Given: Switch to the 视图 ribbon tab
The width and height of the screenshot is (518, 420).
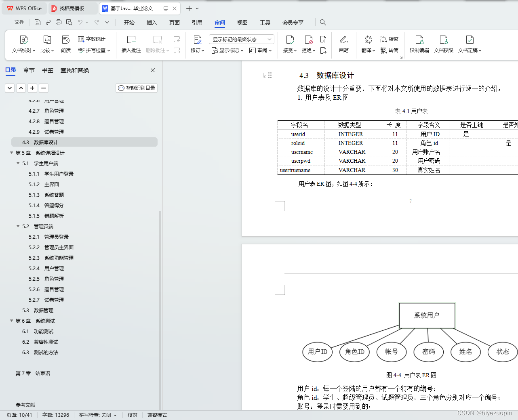Looking at the screenshot, I should tap(242, 23).
